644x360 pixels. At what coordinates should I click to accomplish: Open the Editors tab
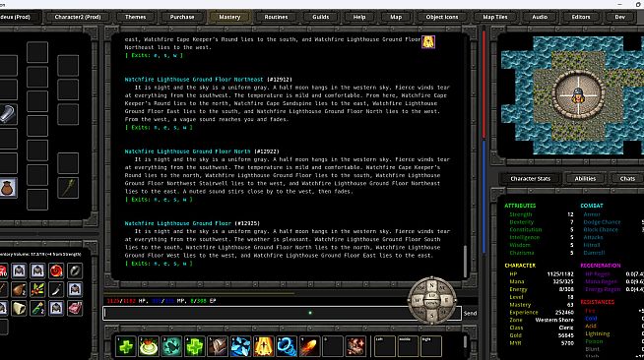[x=581, y=17]
